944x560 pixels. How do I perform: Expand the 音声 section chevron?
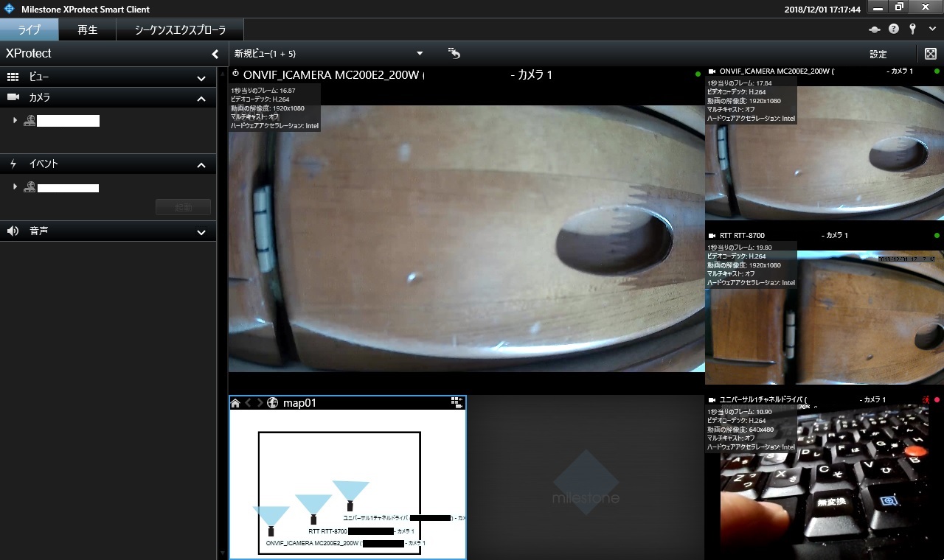(x=201, y=232)
